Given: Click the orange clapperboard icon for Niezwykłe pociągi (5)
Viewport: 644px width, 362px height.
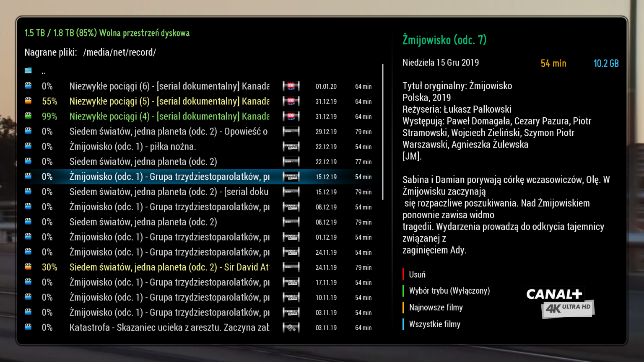Looking at the screenshot, I should [x=28, y=101].
